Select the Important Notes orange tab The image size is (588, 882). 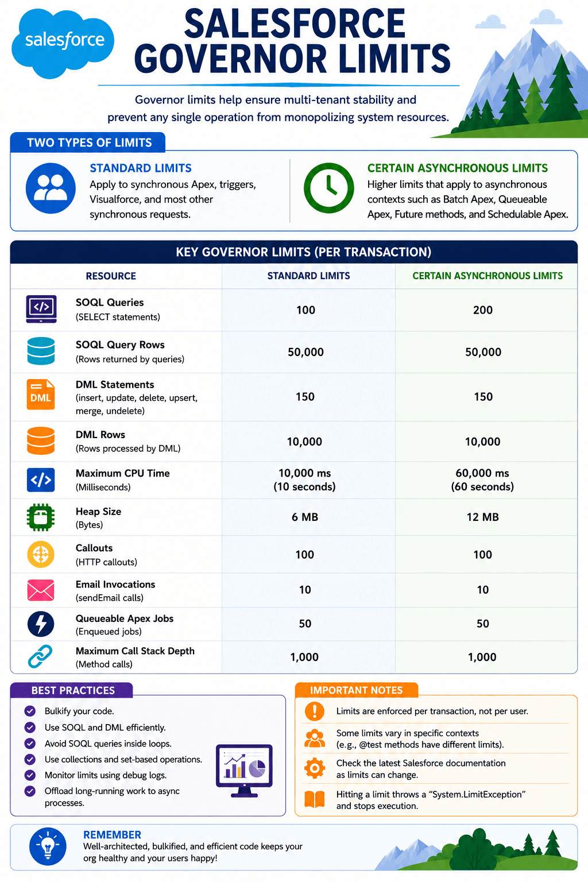coord(357,690)
